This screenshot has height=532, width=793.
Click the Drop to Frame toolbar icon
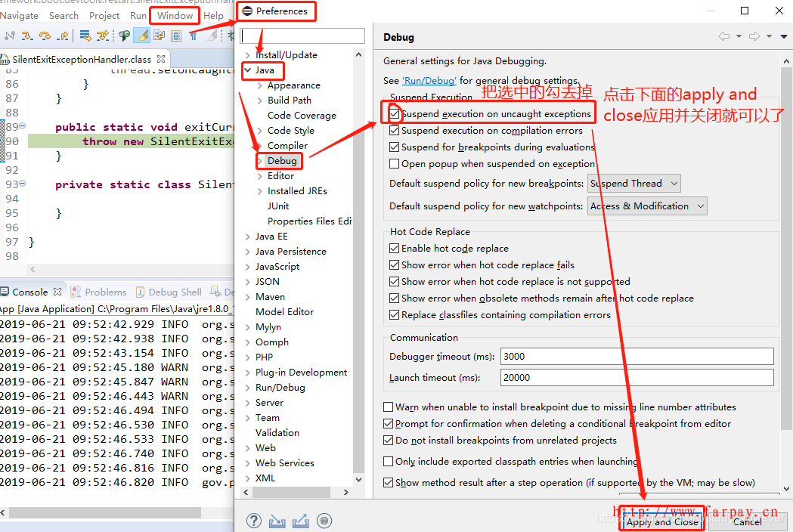85,36
